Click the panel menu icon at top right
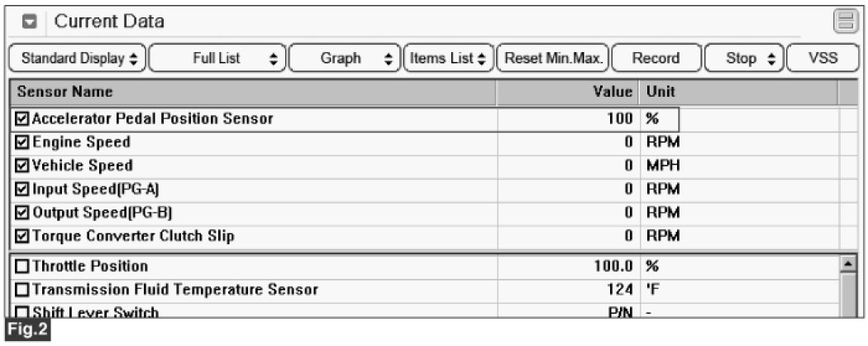868x346 pixels. [x=845, y=22]
